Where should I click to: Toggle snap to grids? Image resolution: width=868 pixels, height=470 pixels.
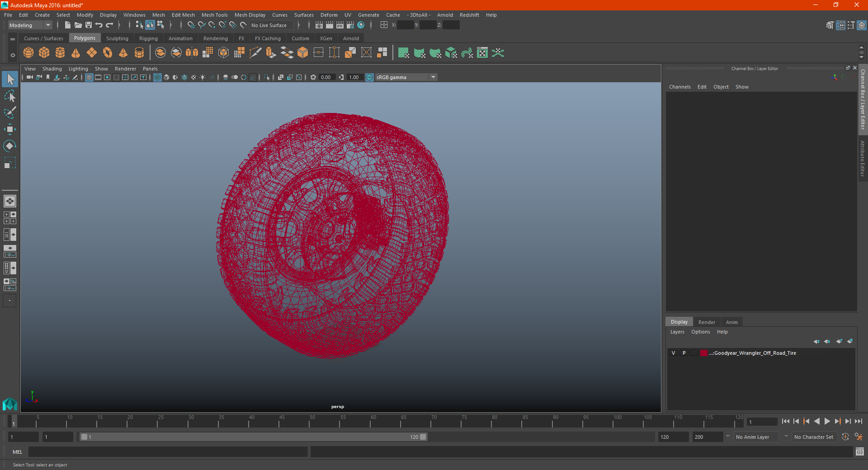191,25
